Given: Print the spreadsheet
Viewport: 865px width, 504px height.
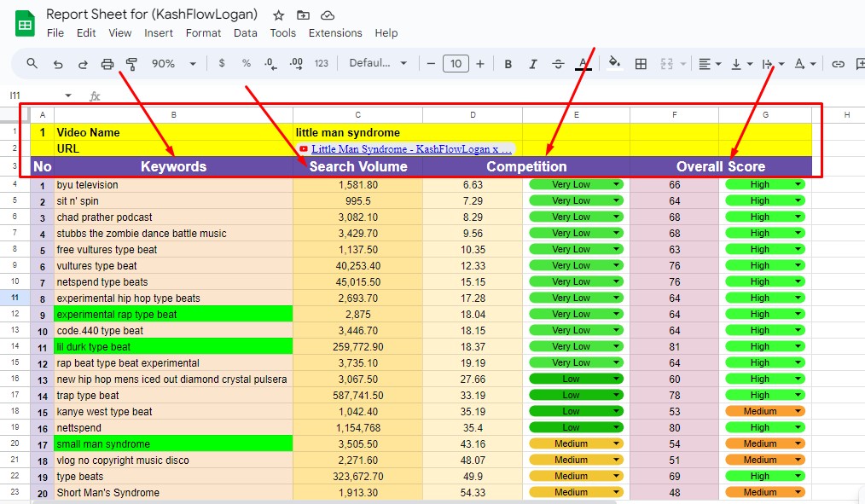Looking at the screenshot, I should (107, 64).
